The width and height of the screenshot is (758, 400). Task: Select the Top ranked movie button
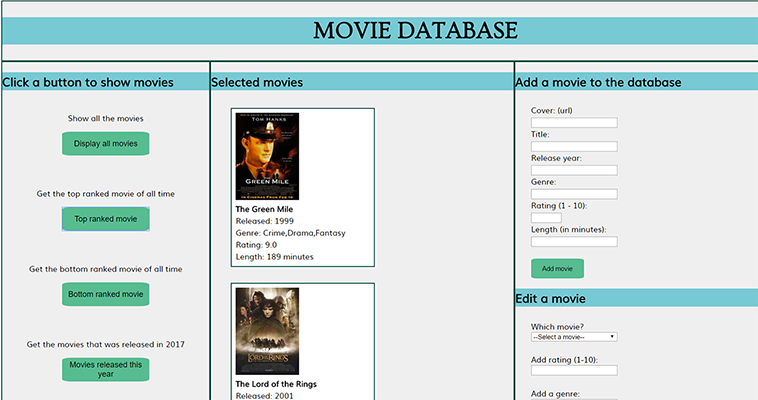pyautogui.click(x=105, y=219)
